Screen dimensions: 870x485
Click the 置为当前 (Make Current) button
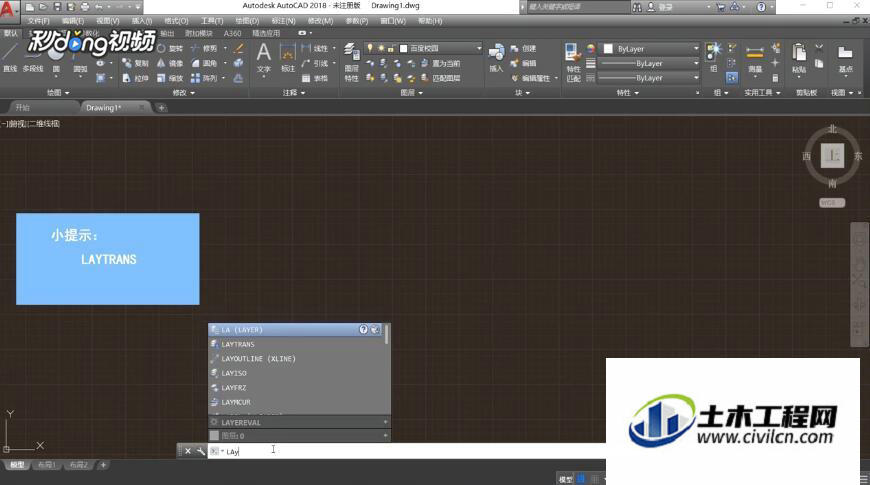[x=441, y=63]
